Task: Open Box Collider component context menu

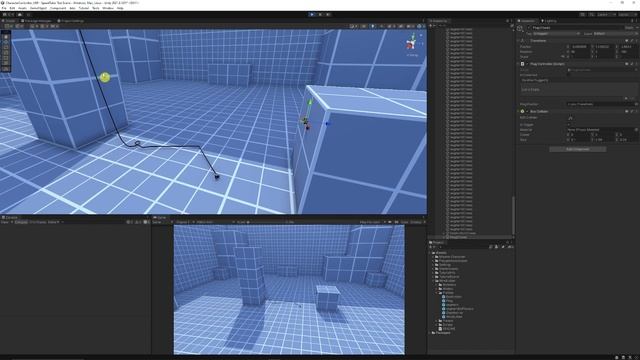Action: click(636, 111)
